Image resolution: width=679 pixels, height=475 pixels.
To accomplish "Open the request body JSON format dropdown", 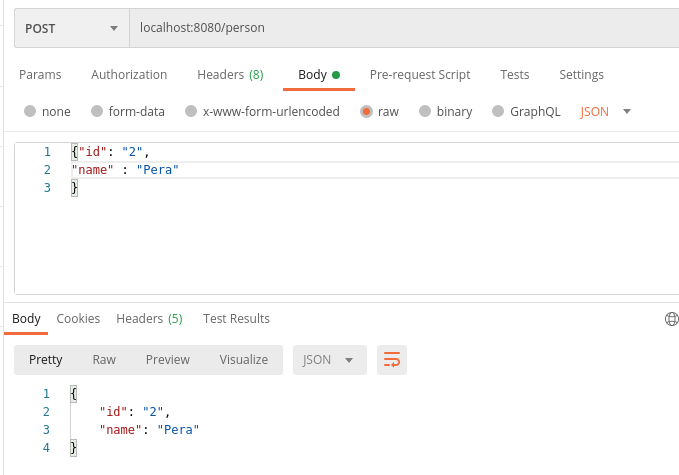I will [x=605, y=112].
